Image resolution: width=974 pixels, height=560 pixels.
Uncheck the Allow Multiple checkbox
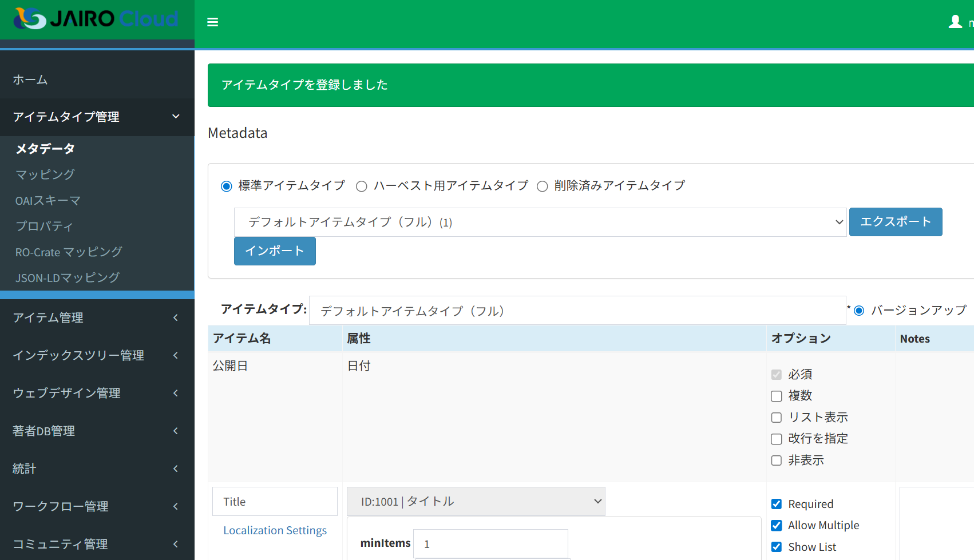point(777,526)
